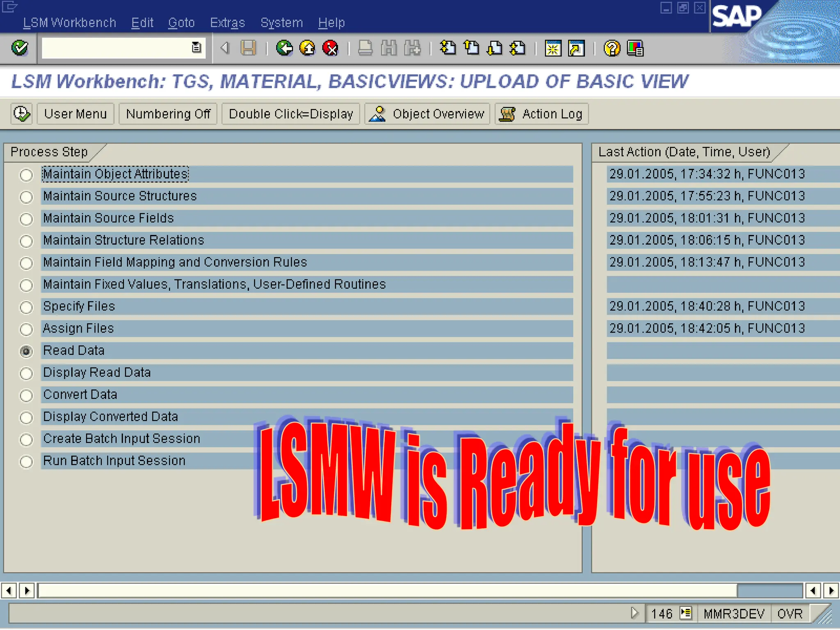Click the First Page navigation icon
840x630 pixels.
tap(448, 48)
